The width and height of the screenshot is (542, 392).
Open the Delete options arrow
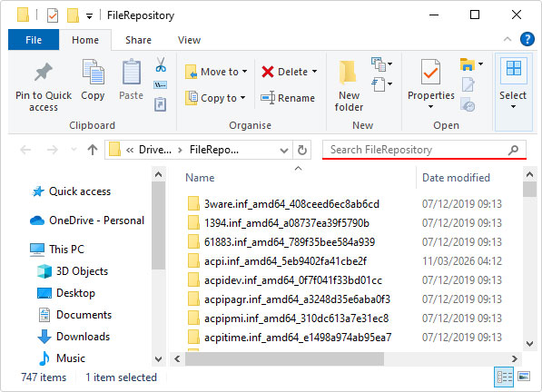click(314, 72)
